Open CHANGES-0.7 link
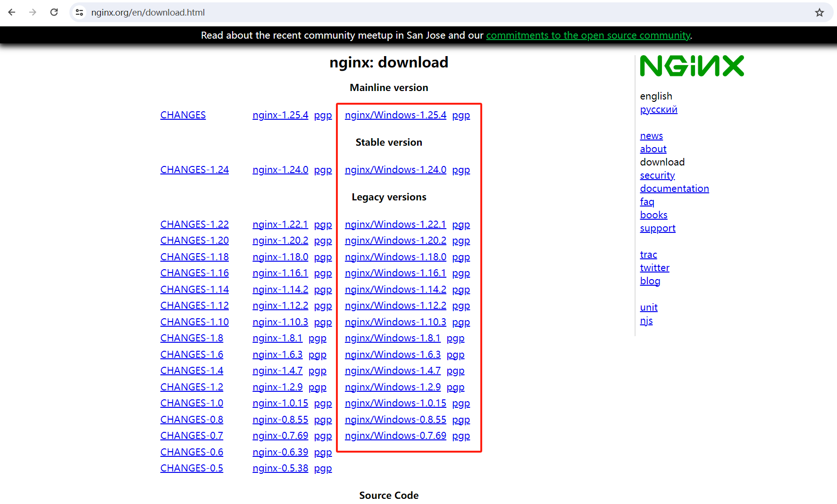Image resolution: width=837 pixels, height=504 pixels. tap(192, 436)
